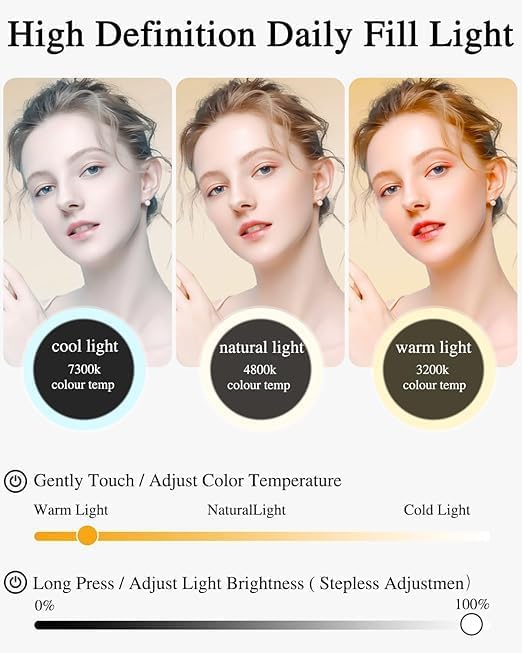Screen dimensions: 522x653
Task: Click the High Definition Daily Fill Light heading
Action: tap(260, 34)
